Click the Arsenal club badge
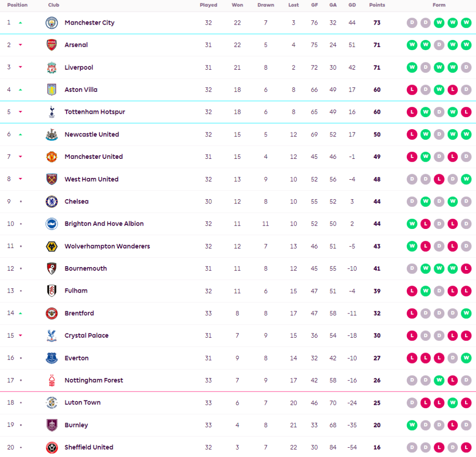The height and width of the screenshot is (457, 476). coord(52,45)
